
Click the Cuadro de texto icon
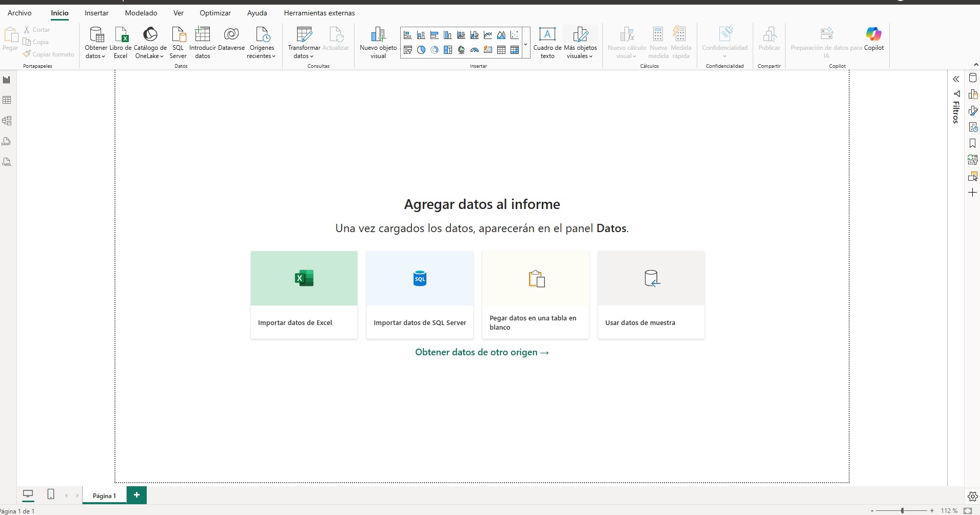pos(547,43)
